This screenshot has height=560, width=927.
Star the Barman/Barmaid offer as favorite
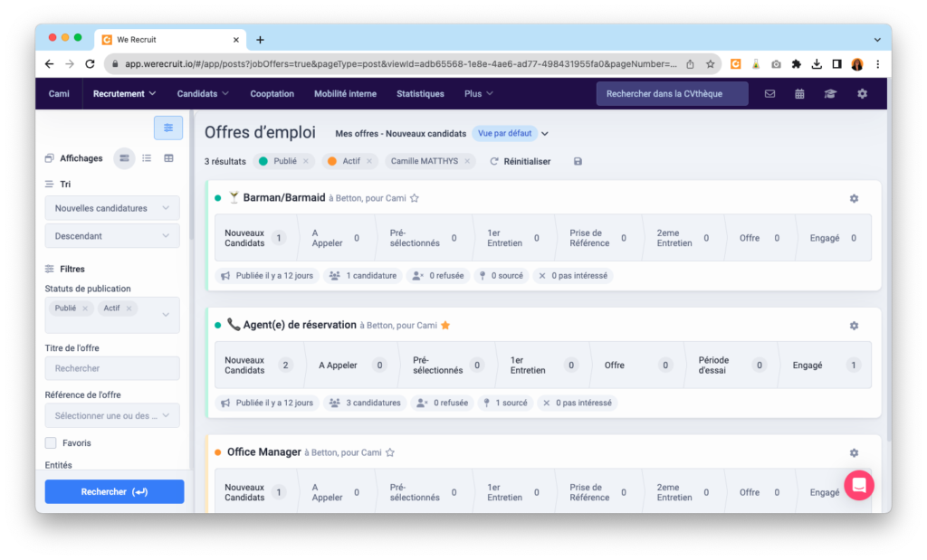[415, 198]
